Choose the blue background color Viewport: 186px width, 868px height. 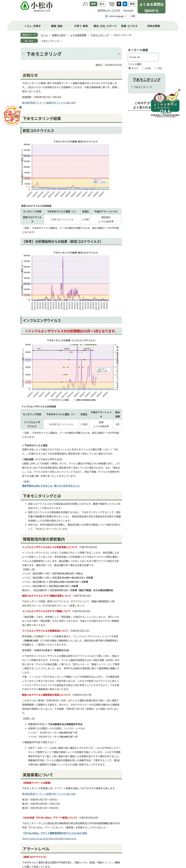[x=125, y=4]
